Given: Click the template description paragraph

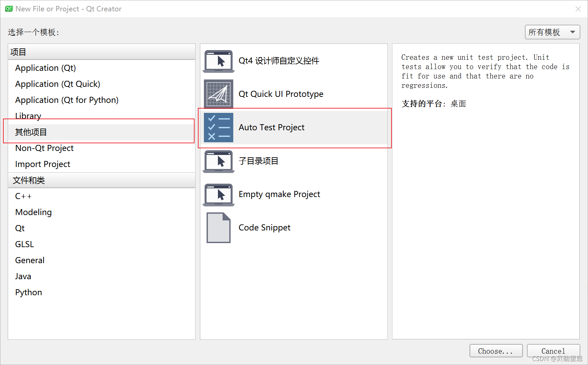Looking at the screenshot, I should [485, 71].
